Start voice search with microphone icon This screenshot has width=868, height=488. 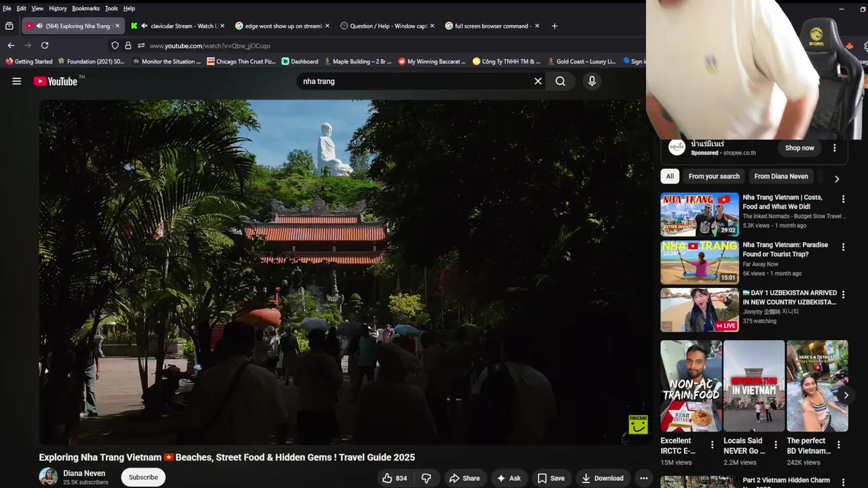(592, 81)
